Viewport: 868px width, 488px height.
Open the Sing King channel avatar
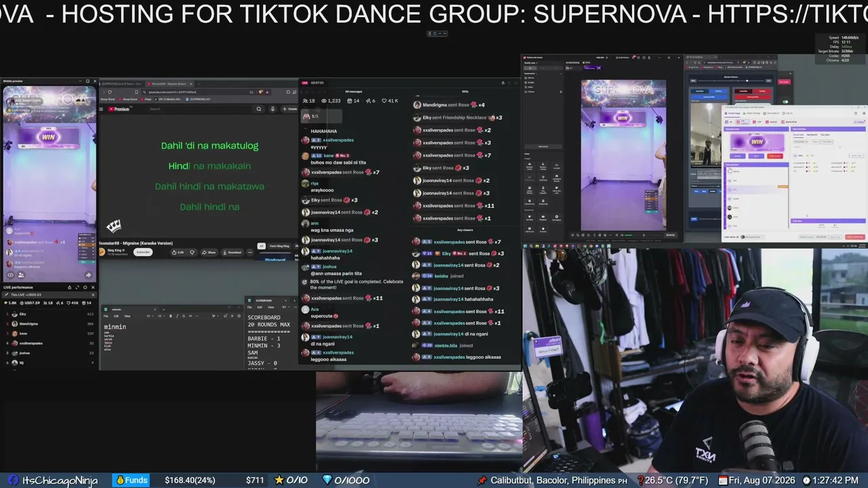pos(103,252)
